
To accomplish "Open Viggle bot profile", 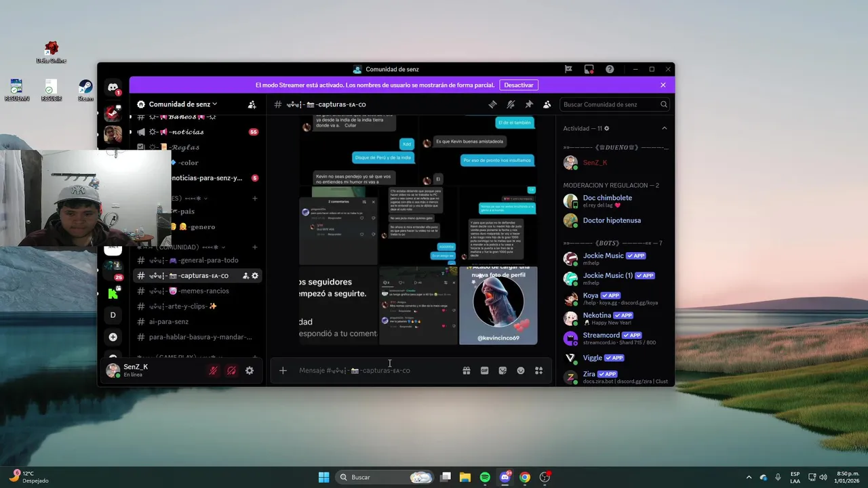I will click(x=615, y=358).
